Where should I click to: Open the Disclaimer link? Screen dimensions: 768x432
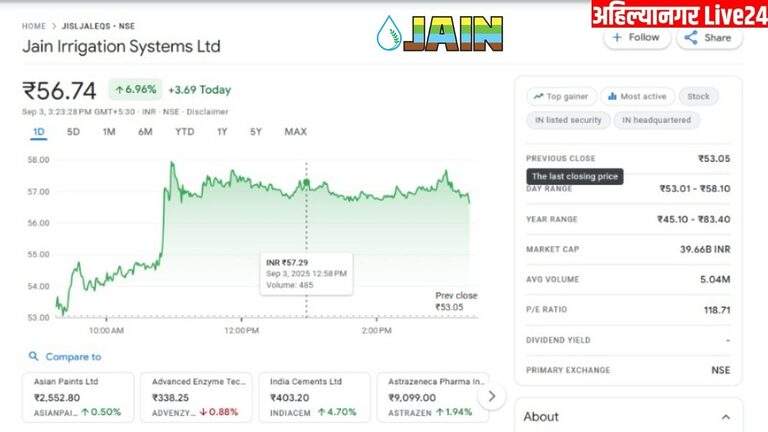tap(210, 112)
